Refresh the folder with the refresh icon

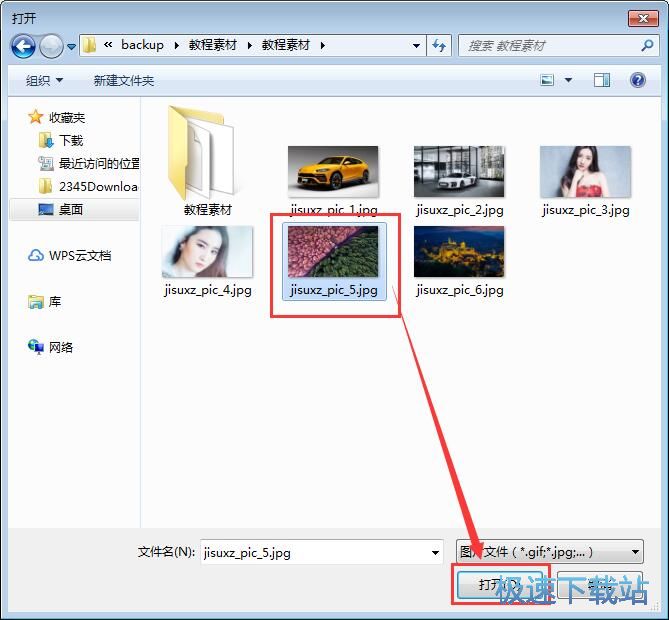coord(439,45)
